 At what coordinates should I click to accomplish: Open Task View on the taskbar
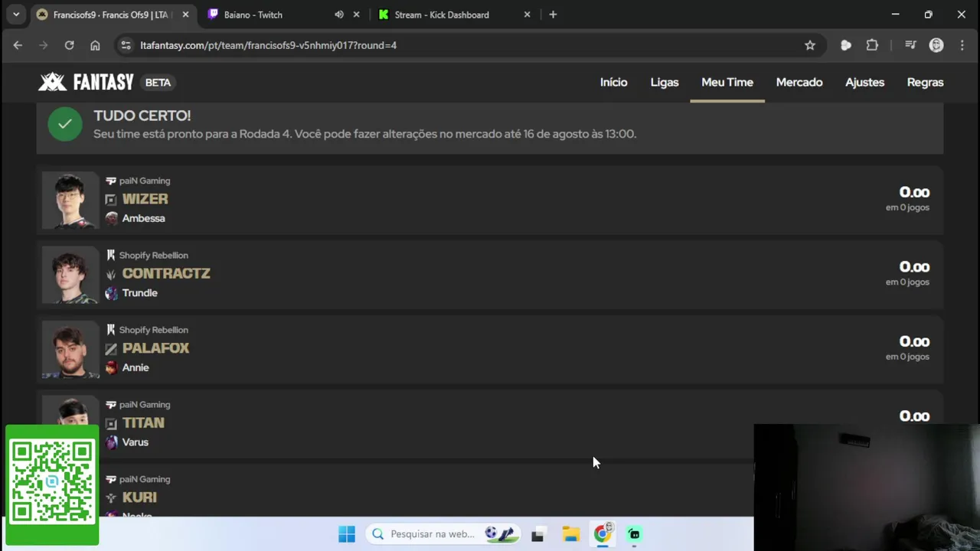coord(537,535)
